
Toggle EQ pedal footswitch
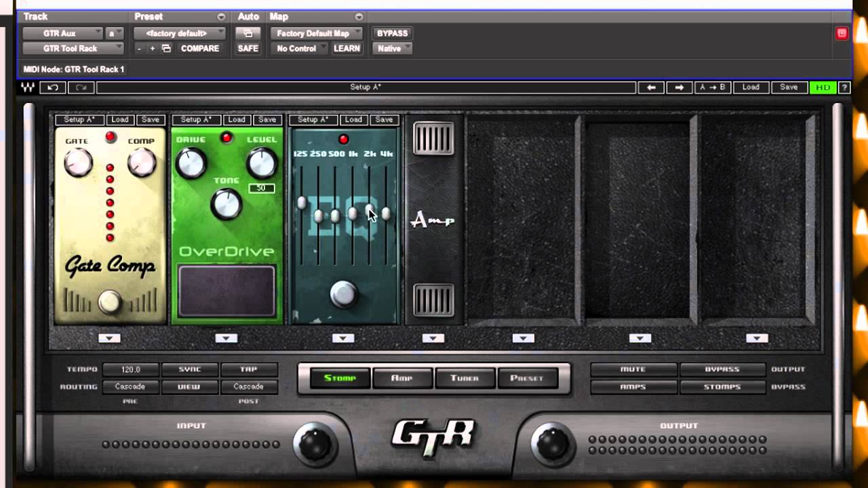click(x=343, y=294)
